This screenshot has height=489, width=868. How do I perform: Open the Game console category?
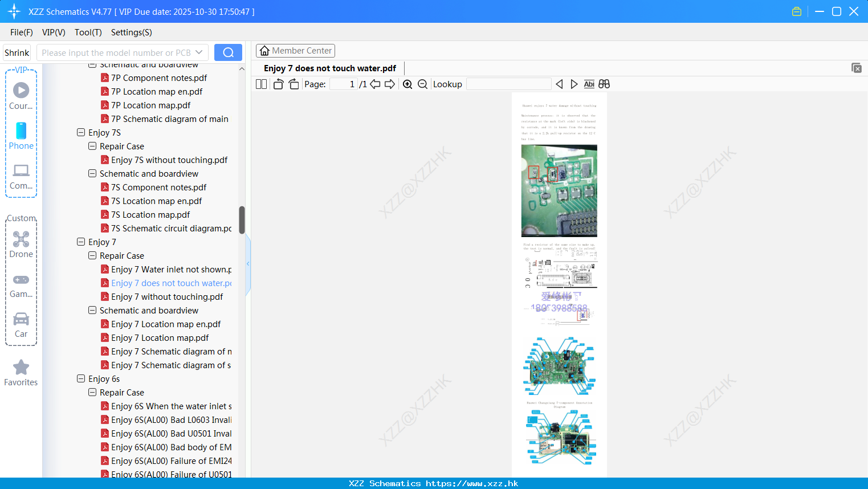(x=21, y=285)
